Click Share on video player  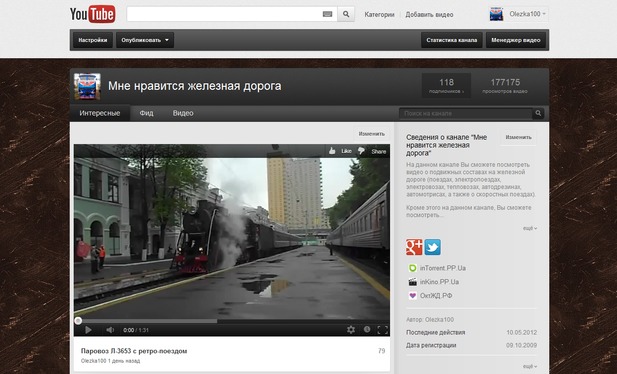coord(379,152)
